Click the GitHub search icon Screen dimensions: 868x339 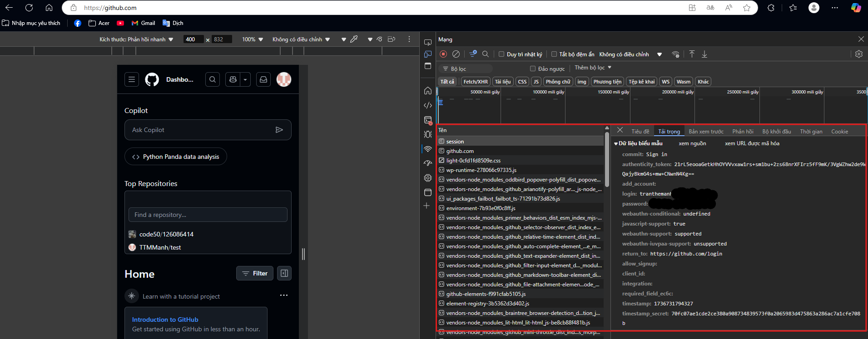pos(212,79)
